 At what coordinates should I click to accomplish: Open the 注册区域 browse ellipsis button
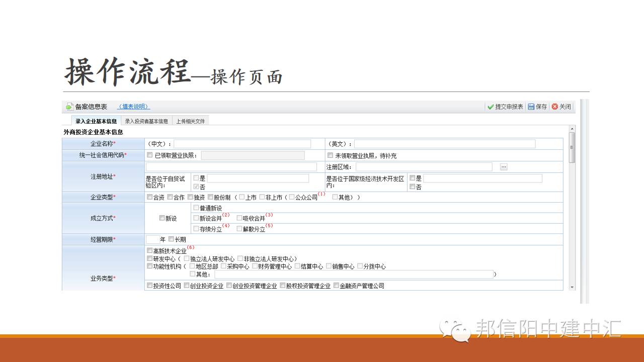tap(503, 167)
